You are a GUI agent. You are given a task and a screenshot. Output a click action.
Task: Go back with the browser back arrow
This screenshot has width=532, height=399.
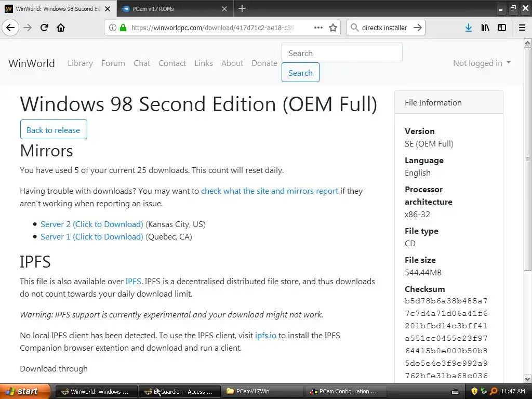(x=10, y=28)
